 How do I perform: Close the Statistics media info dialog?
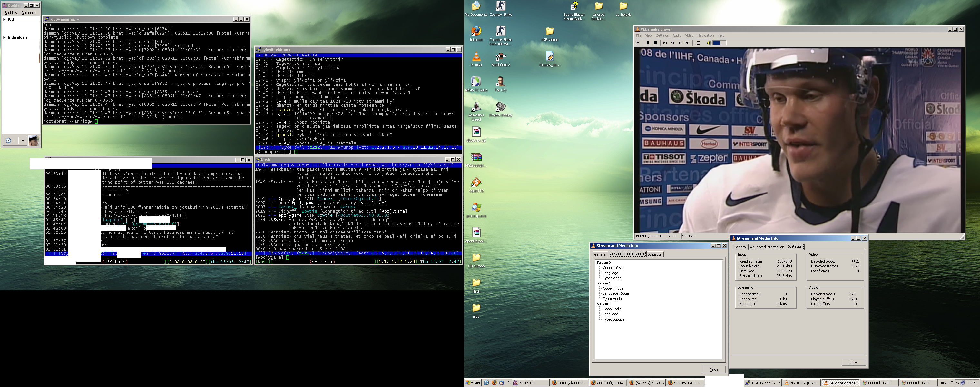pyautogui.click(x=853, y=362)
